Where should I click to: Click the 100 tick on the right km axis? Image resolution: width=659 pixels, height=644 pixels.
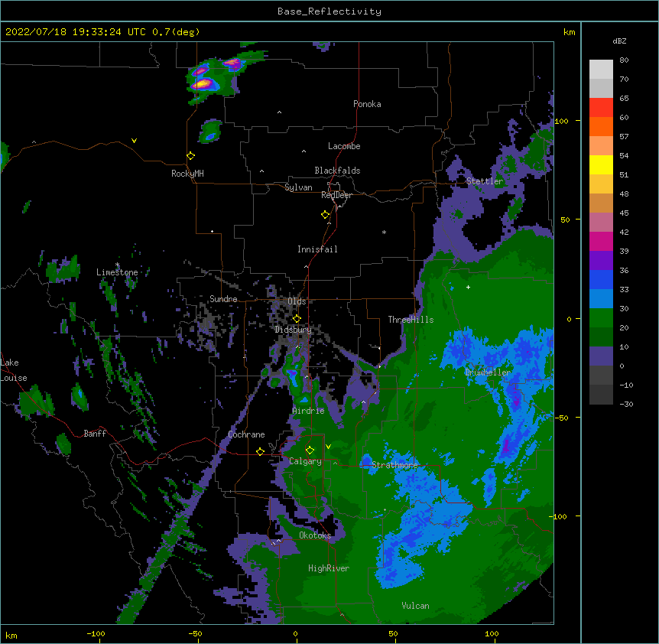[x=561, y=121]
